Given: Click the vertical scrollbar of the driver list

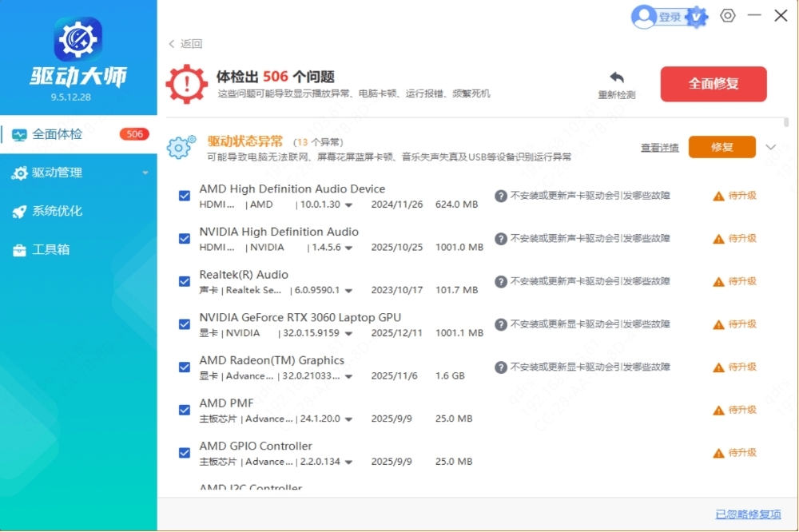Looking at the screenshot, I should tap(786, 123).
